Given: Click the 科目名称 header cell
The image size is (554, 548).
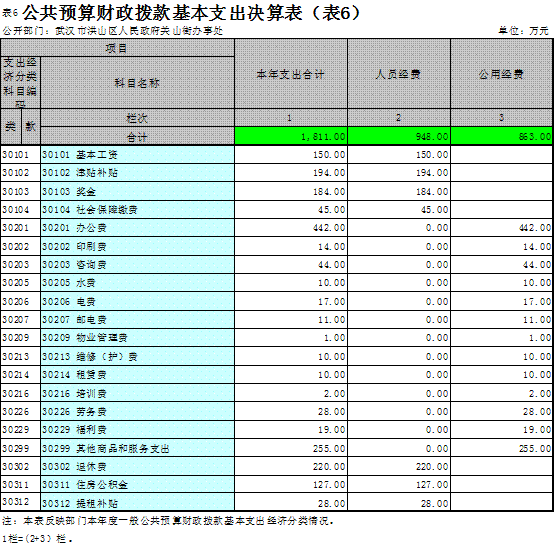Looking at the screenshot, I should pyautogui.click(x=137, y=83).
